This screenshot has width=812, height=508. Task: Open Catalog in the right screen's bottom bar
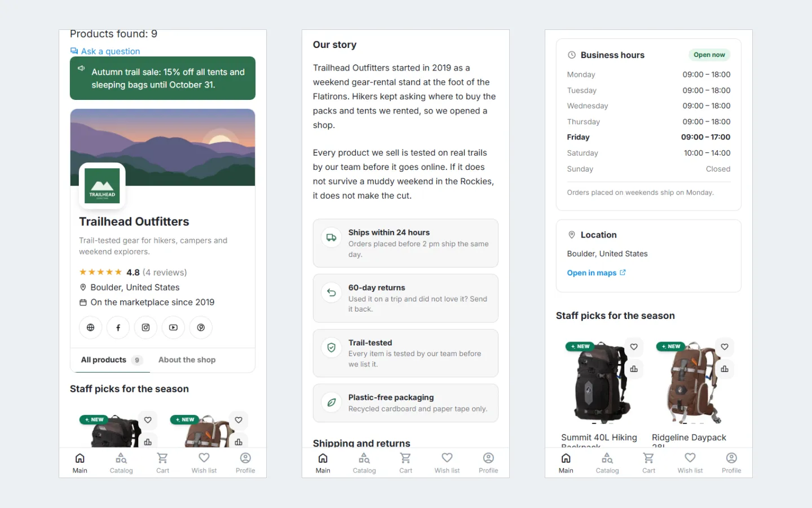(607, 463)
